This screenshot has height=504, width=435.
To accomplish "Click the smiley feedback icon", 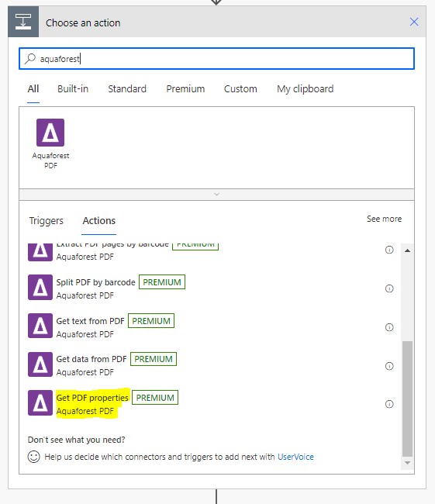I will (34, 457).
